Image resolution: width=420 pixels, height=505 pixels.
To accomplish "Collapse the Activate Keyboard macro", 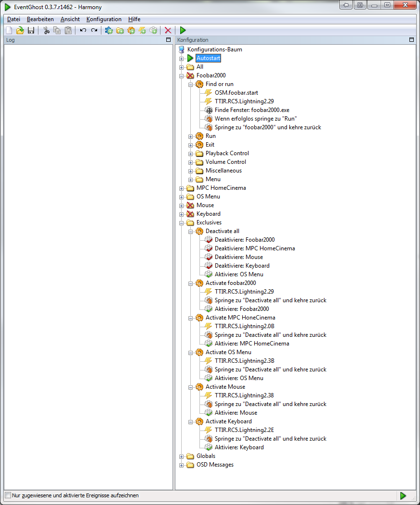I will click(191, 422).
